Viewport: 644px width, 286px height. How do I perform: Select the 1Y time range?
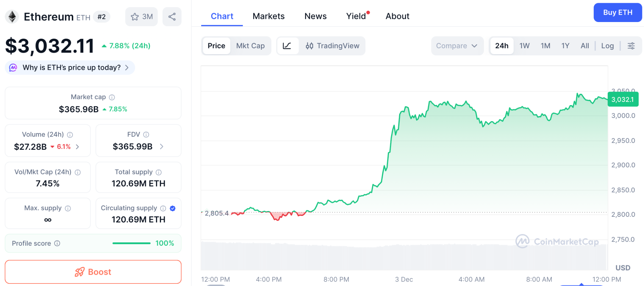click(565, 46)
